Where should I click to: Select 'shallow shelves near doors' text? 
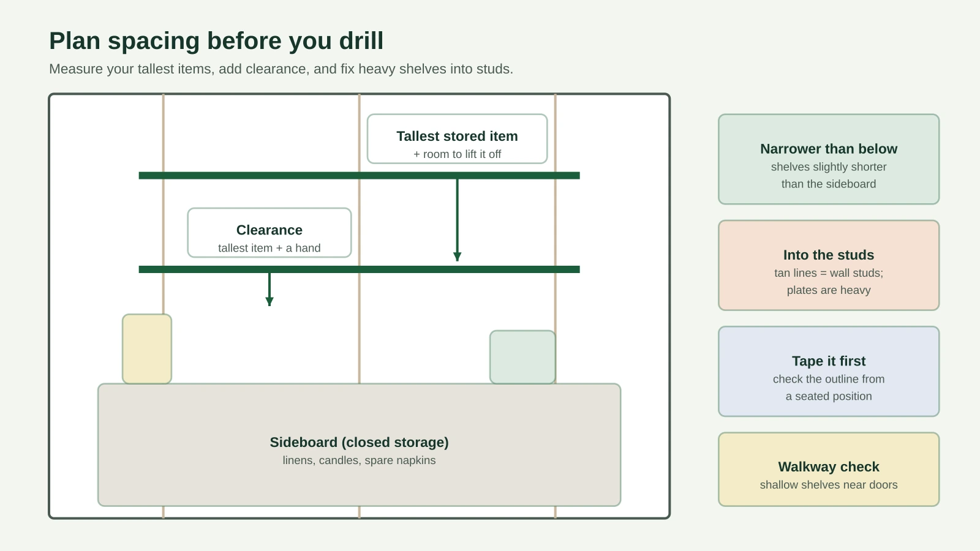coord(829,485)
